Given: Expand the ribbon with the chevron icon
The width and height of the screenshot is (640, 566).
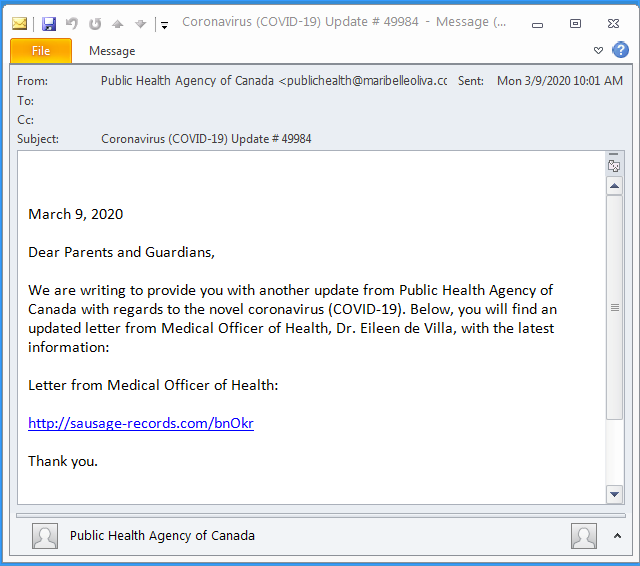Looking at the screenshot, I should click(598, 51).
